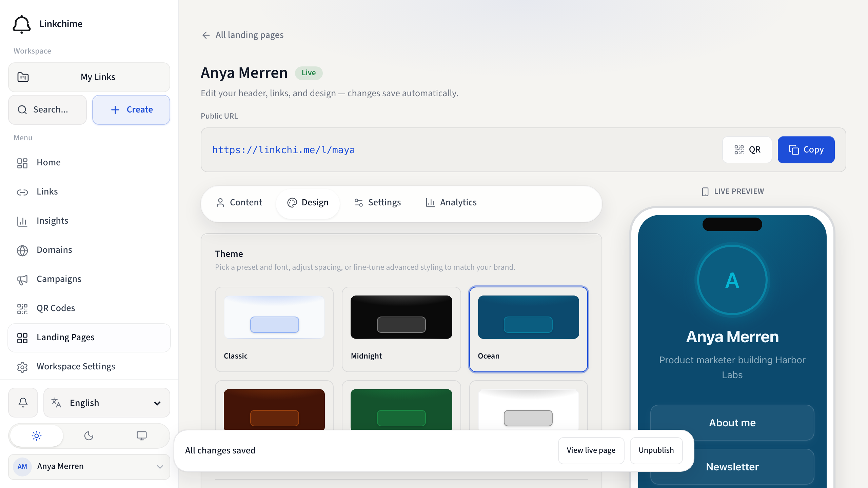The image size is (868, 488).
Task: Open QR Codes from the menu
Action: 89,308
